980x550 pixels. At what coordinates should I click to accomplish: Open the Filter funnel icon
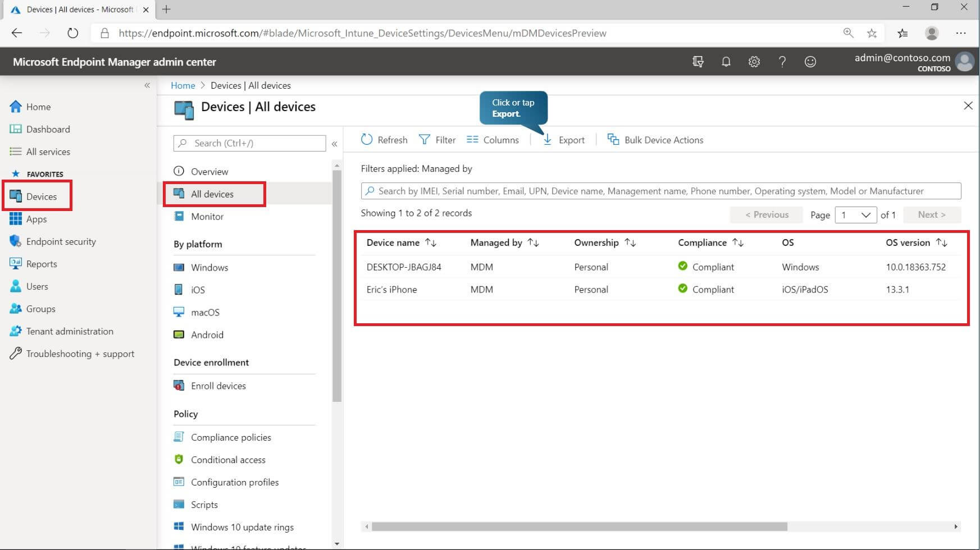click(425, 140)
